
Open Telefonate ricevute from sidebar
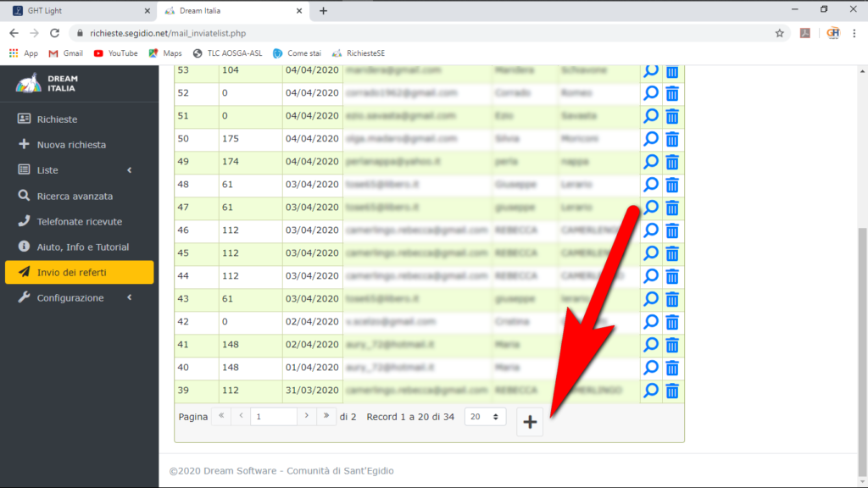tap(79, 222)
